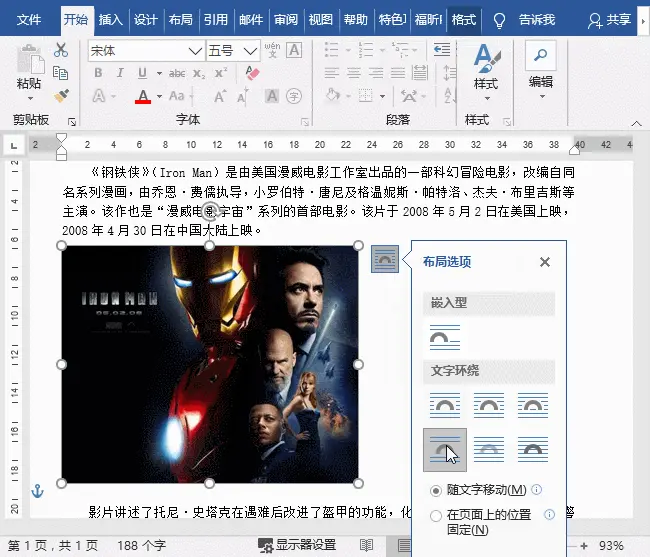Viewport: 650px width, 557px height.
Task: Click the Copy icon in clipboard group
Action: 61,73
